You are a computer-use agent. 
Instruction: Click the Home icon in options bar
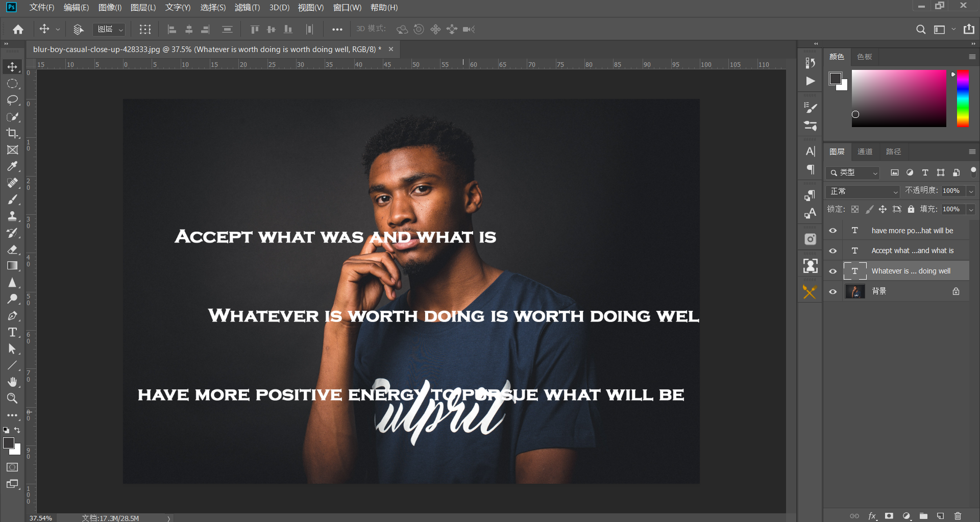(x=18, y=30)
